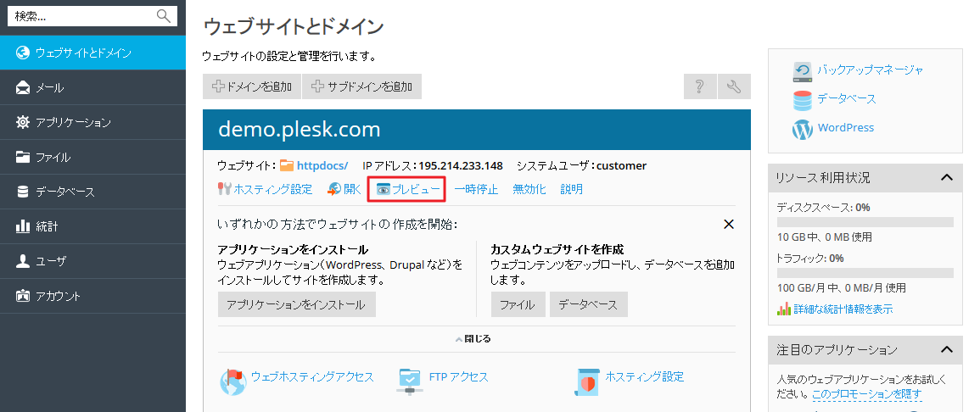The width and height of the screenshot is (980, 412).
Task: Click the ドメインを追加 button
Action: pyautogui.click(x=252, y=86)
